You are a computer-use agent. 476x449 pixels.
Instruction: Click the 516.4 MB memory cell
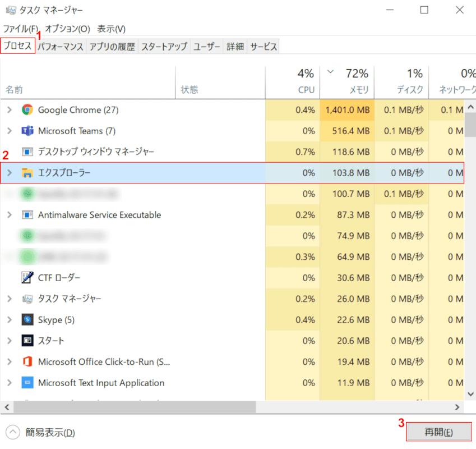(347, 131)
